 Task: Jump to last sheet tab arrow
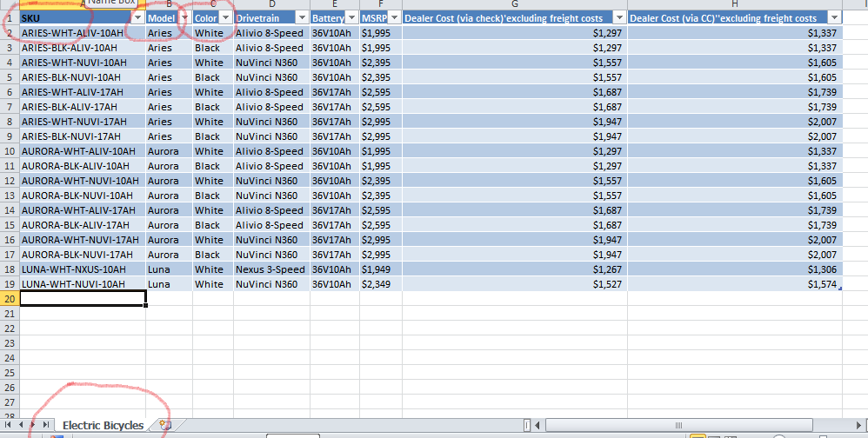click(x=46, y=425)
